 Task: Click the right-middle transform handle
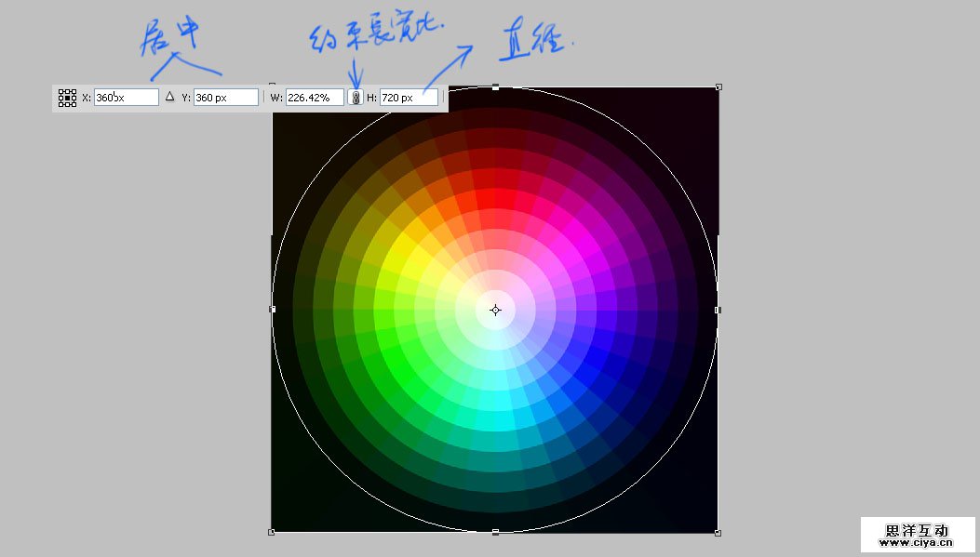pos(718,310)
